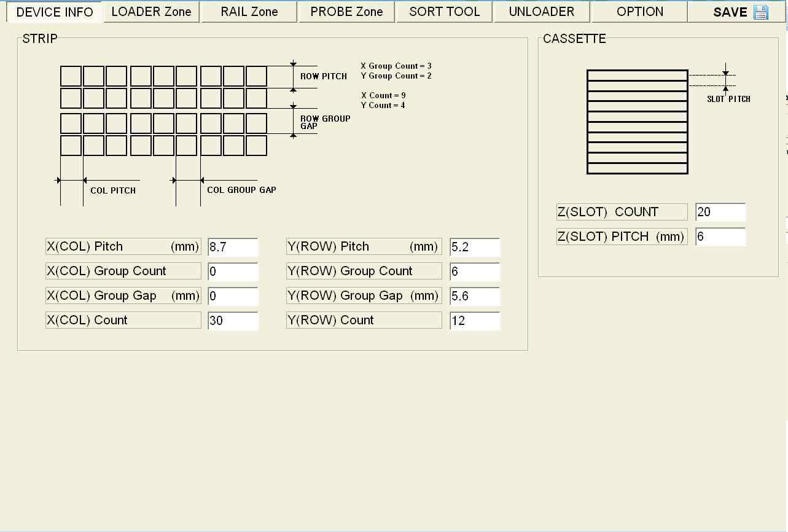Click the COL PITCH diagram label
The image size is (788, 532).
[x=113, y=190]
